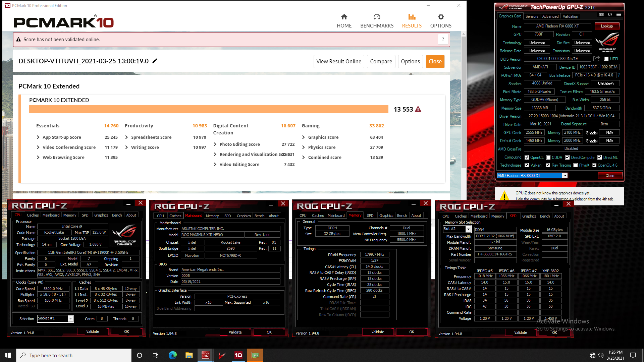Expand Photo Editing Score row
Screen dimensions: 644x362
(x=215, y=144)
